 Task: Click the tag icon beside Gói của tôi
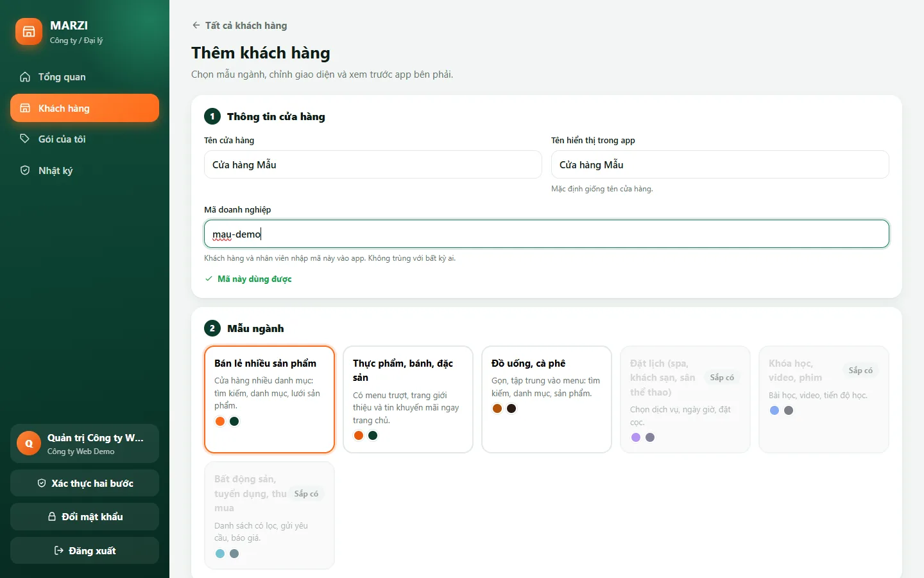(25, 139)
